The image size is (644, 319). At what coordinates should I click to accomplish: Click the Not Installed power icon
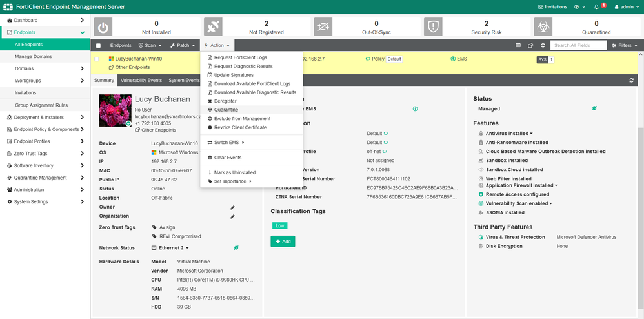tap(103, 27)
